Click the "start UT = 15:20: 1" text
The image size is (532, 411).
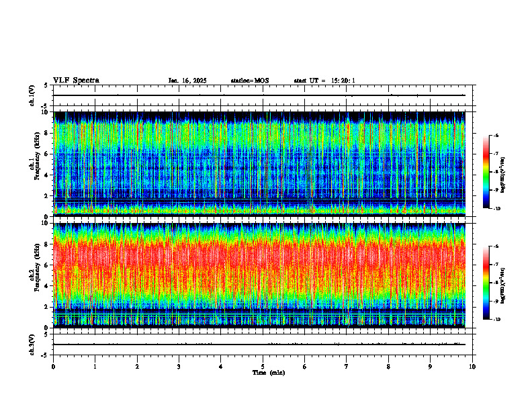coord(324,81)
